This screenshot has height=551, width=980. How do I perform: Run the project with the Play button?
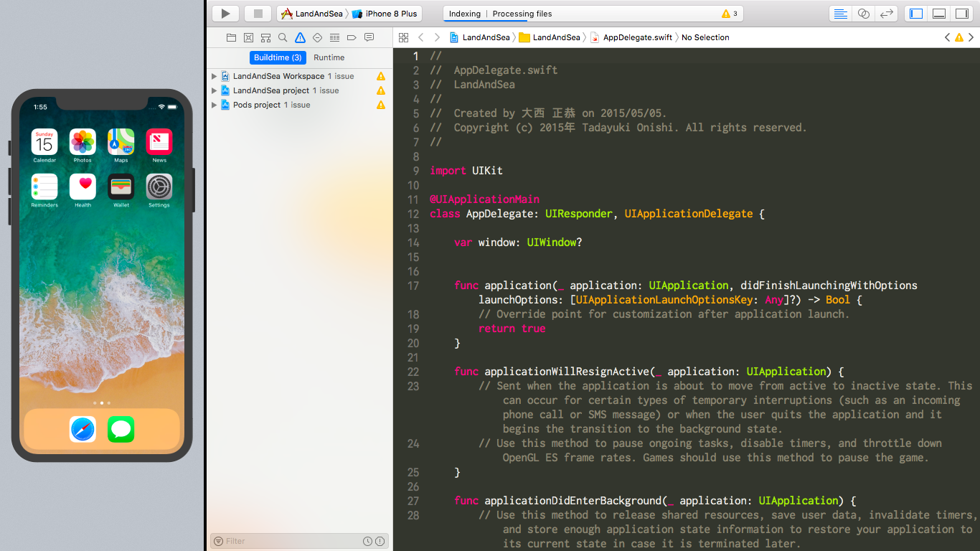click(x=225, y=14)
